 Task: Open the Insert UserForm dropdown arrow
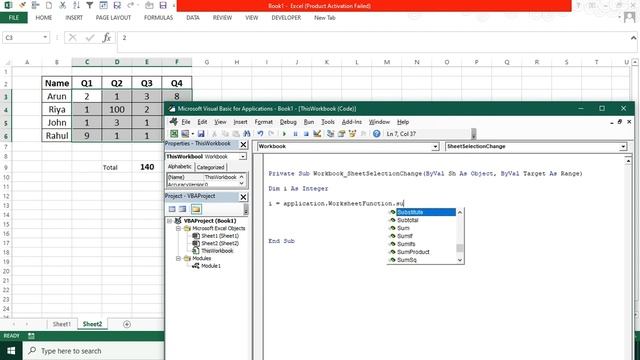tap(192, 133)
